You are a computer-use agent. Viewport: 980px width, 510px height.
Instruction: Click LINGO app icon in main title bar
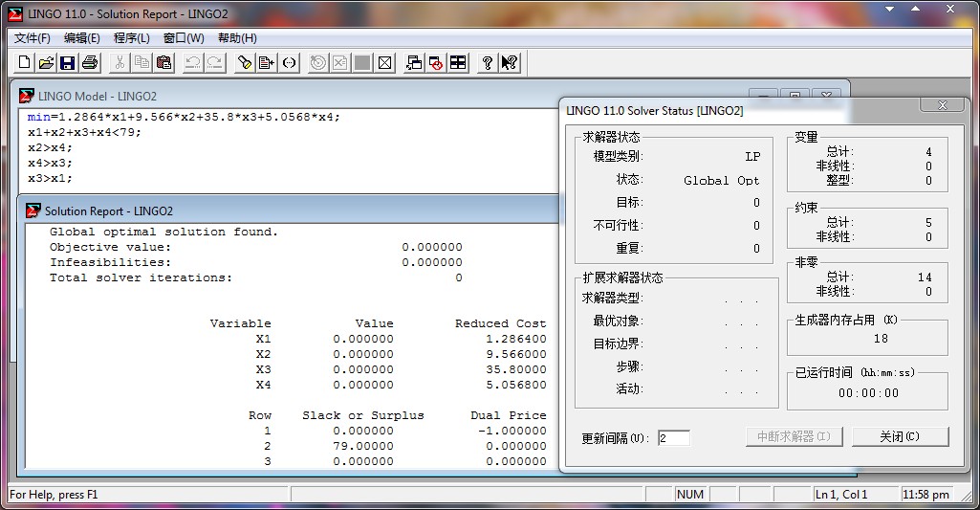pyautogui.click(x=15, y=13)
